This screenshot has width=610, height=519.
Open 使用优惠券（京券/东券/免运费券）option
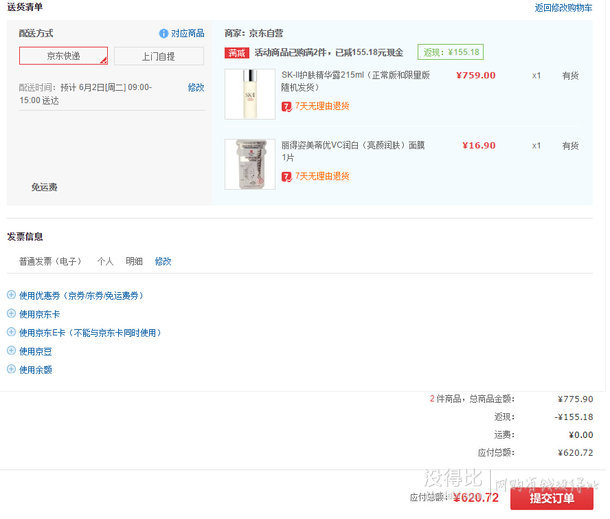[81, 296]
